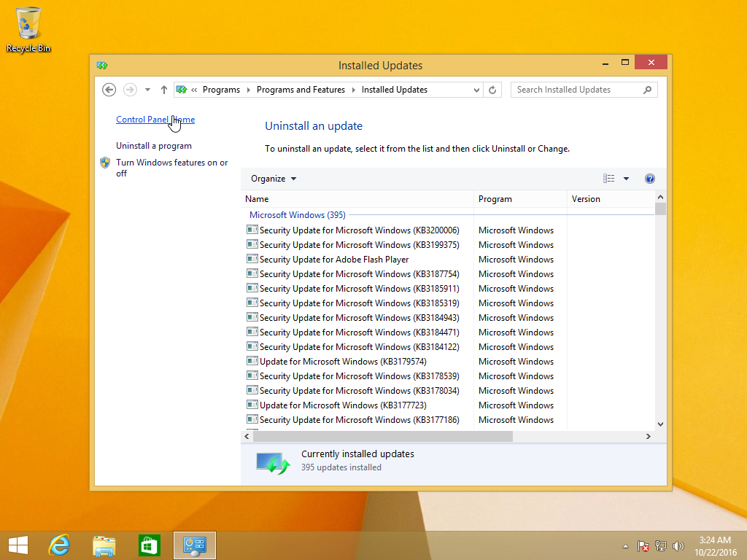747x560 pixels.
Task: Refresh the Installed Updates list
Action: (x=492, y=89)
